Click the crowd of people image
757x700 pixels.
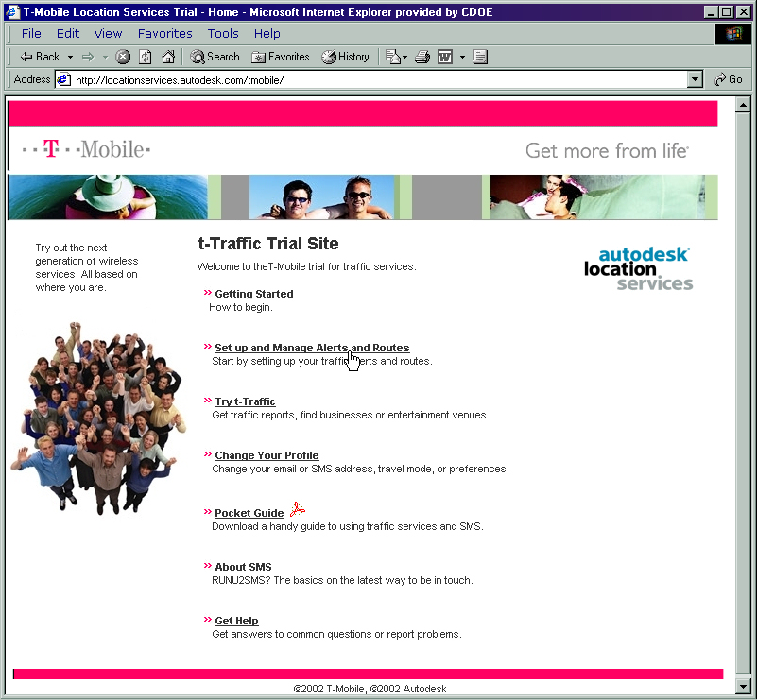tap(98, 418)
